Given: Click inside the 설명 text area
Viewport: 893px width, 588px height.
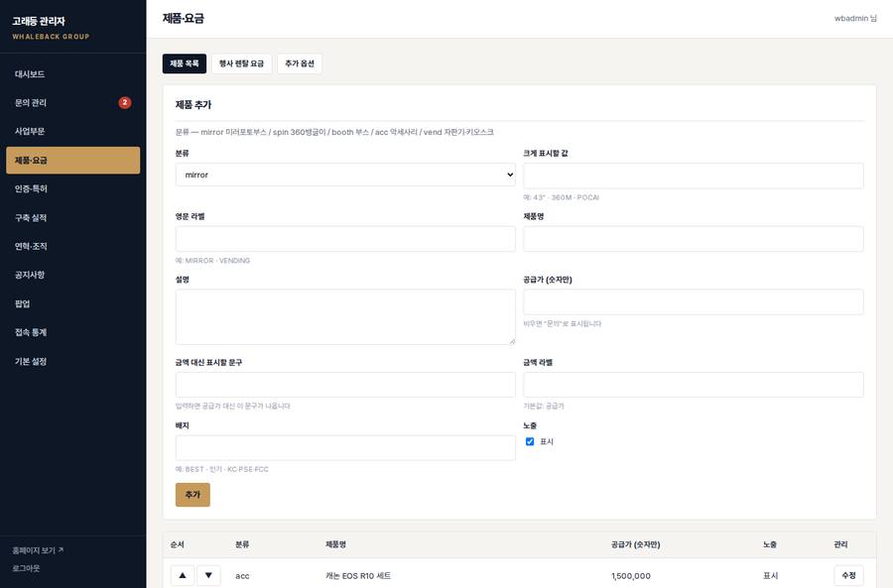Looking at the screenshot, I should 345,317.
